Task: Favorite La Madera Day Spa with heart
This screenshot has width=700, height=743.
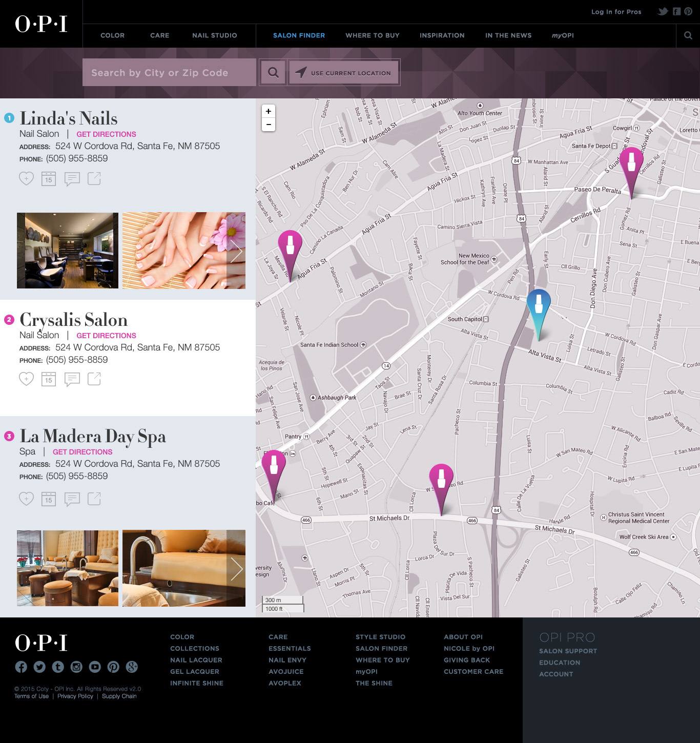Action: [x=26, y=499]
